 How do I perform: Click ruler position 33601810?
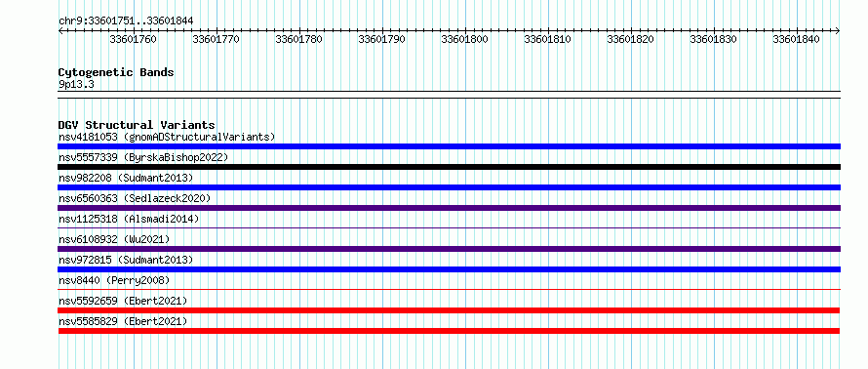tap(547, 39)
